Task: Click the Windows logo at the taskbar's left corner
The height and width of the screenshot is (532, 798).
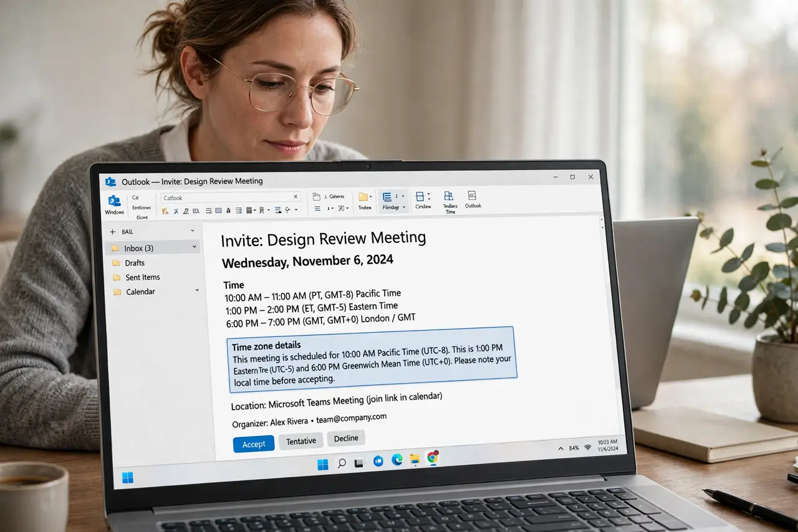Action: 127,477
